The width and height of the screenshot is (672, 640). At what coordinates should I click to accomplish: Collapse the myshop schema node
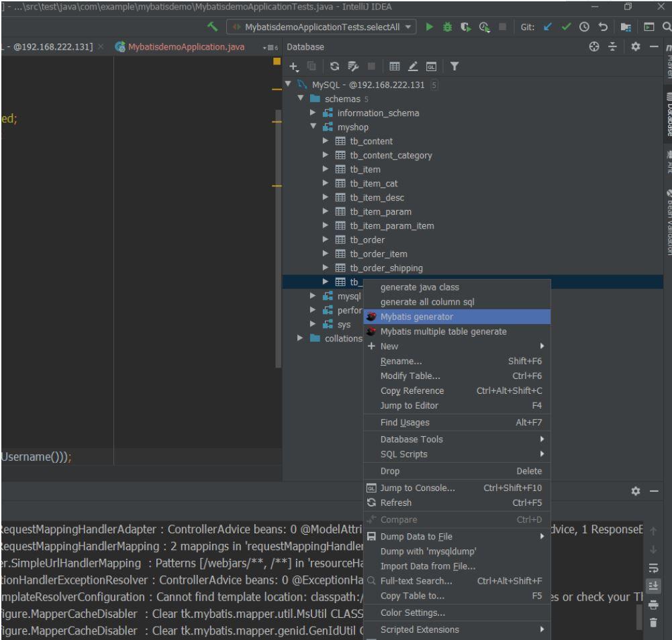pyautogui.click(x=312, y=127)
